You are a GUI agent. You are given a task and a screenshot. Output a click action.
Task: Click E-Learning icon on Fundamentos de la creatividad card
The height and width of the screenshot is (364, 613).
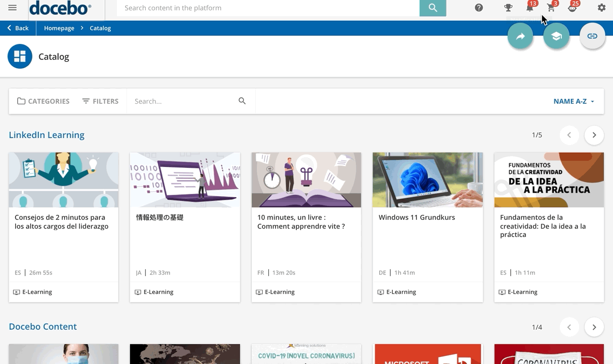coord(502,292)
